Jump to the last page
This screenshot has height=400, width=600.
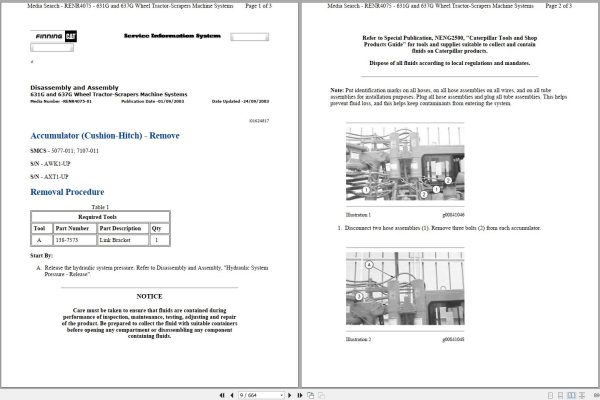(x=300, y=395)
